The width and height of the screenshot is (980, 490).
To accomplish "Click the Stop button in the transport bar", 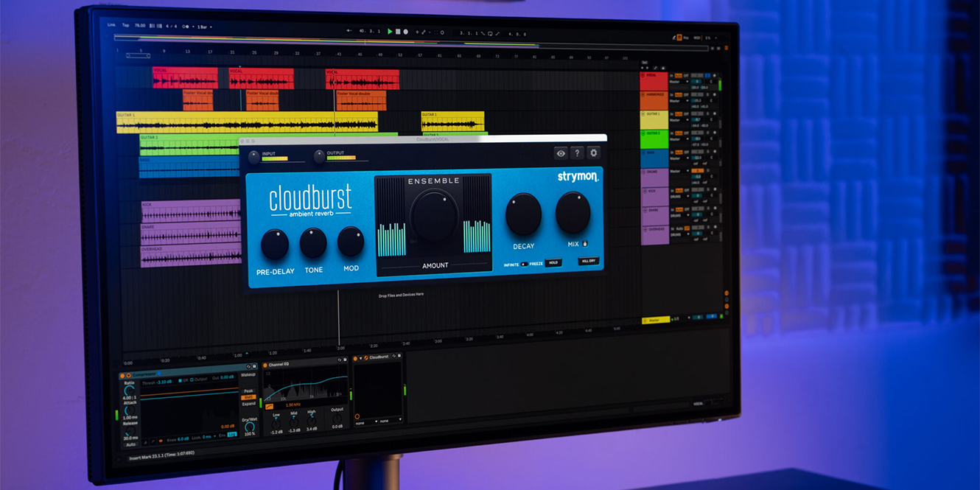I will coord(398,32).
